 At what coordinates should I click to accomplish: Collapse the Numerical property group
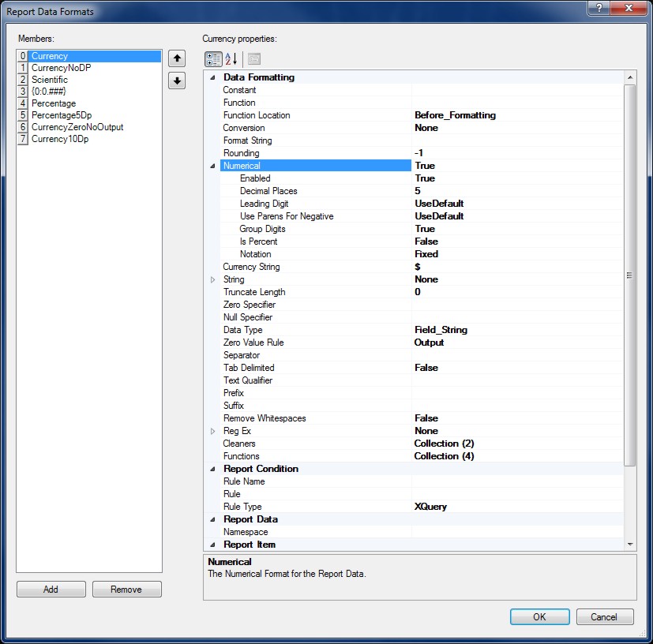point(212,166)
